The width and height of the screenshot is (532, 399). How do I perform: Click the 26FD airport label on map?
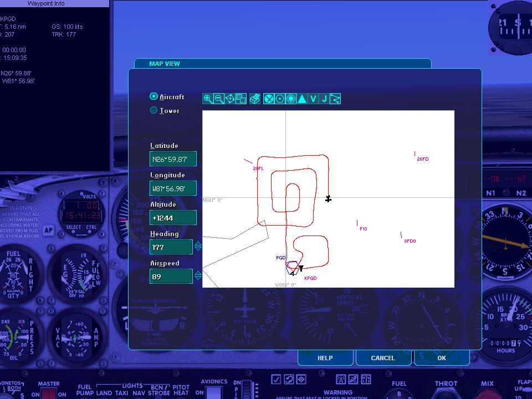(423, 159)
